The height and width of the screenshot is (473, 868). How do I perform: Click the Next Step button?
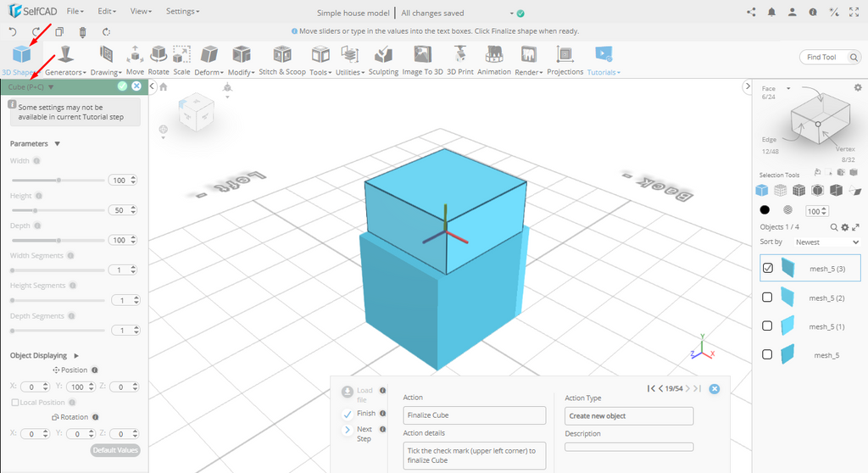click(358, 434)
